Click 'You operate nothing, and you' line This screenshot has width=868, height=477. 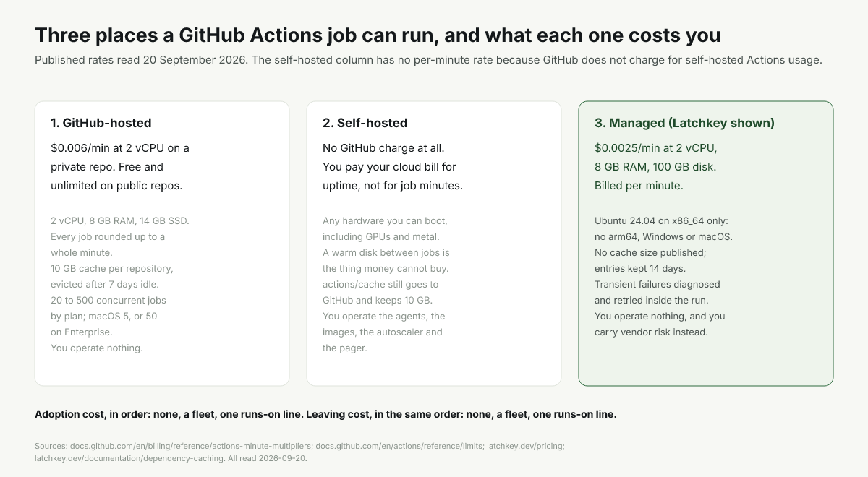660,316
